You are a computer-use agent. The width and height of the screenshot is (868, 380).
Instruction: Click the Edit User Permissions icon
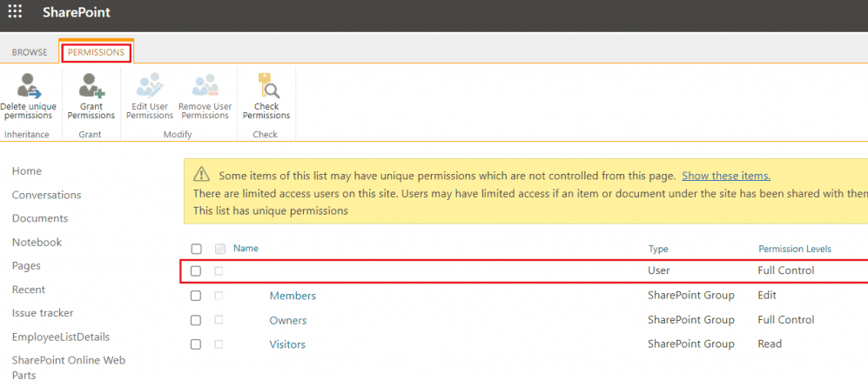point(150,85)
